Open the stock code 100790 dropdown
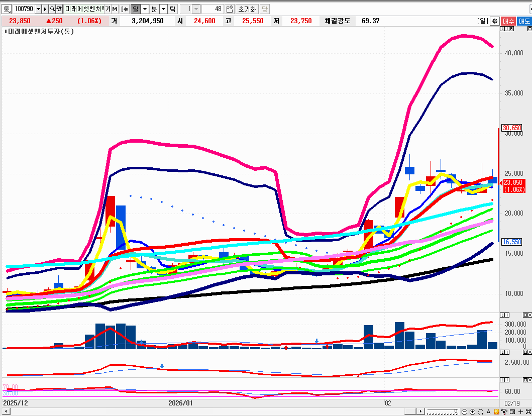 [x=38, y=9]
